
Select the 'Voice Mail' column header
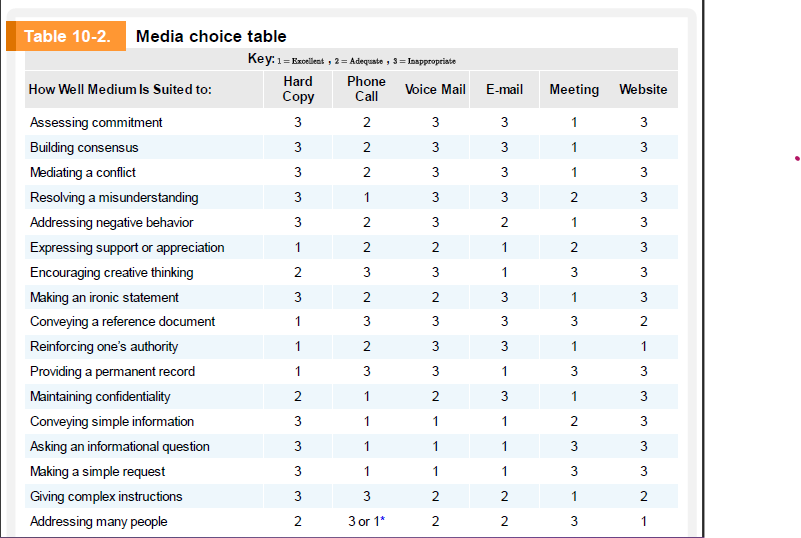tap(435, 89)
